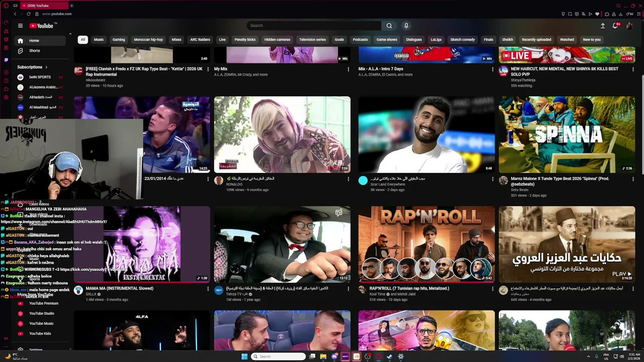Open YouTube Music link in sidebar
This screenshot has height=362, width=644.
point(41,324)
